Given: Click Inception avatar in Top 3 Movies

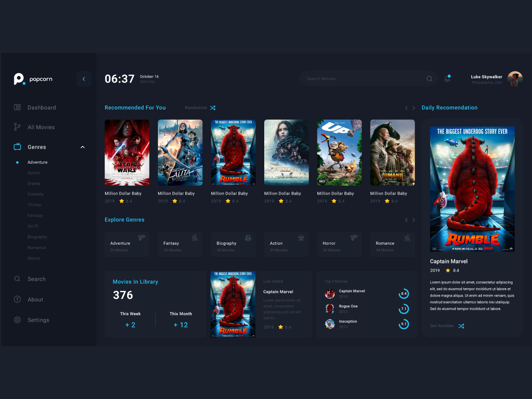Looking at the screenshot, I should click(330, 324).
